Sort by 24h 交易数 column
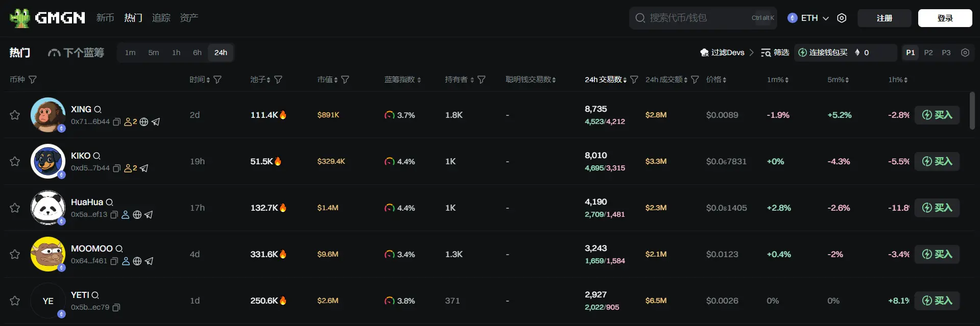This screenshot has width=980, height=326. click(x=606, y=80)
